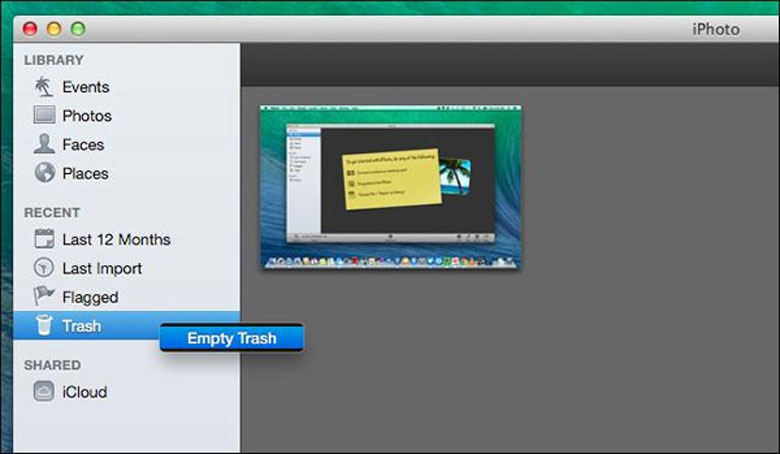Open the Flagged flag icon
Viewport: 780px width, 454px height.
[x=44, y=297]
